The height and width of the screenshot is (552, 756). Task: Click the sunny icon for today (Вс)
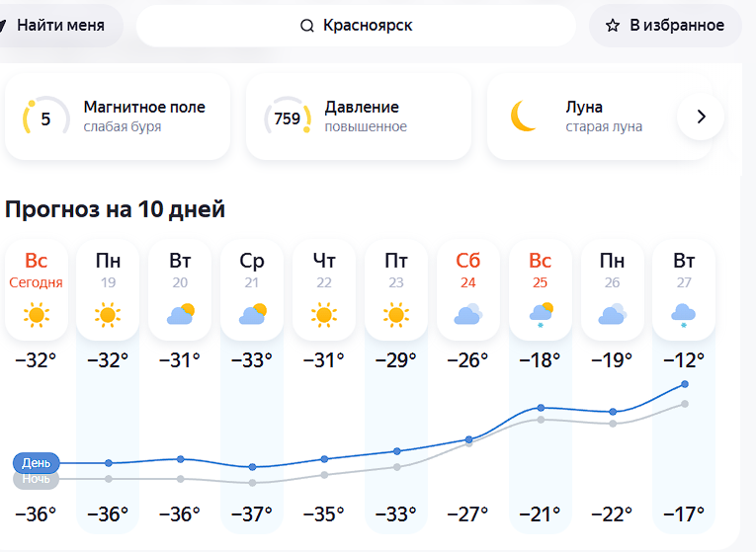click(37, 316)
